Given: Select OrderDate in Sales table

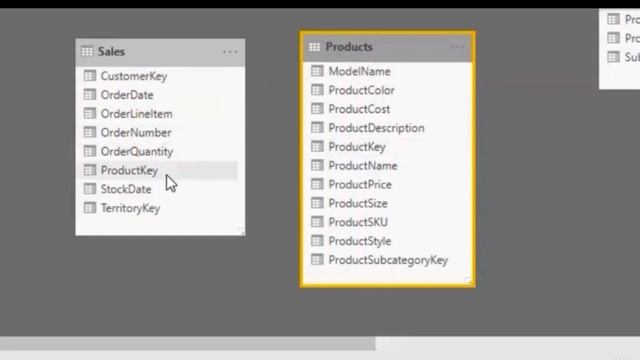Looking at the screenshot, I should pyautogui.click(x=127, y=95).
